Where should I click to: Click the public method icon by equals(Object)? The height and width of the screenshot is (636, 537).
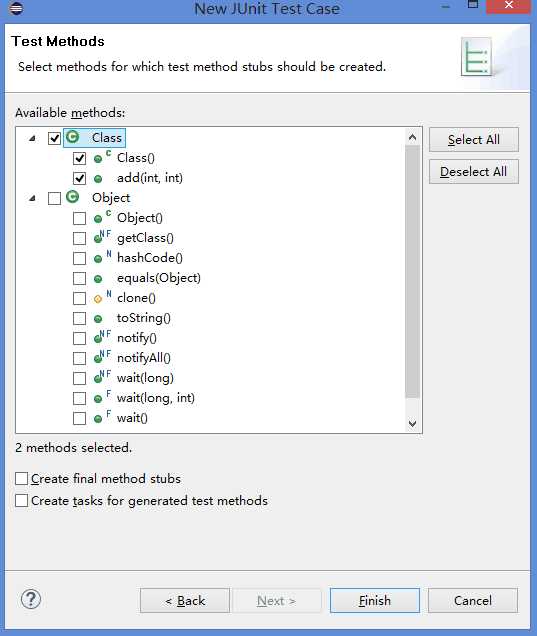click(x=98, y=279)
